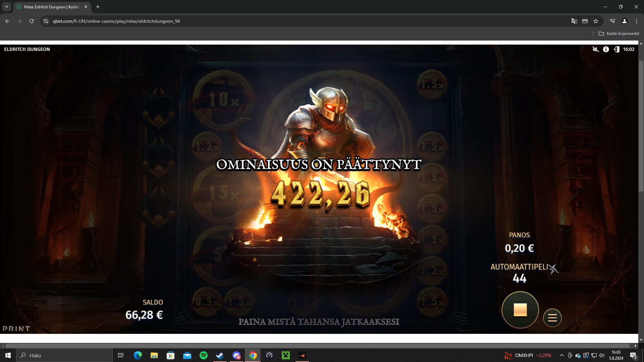Open the notification center icon
Image resolution: width=644 pixels, height=362 pixels.
[633, 355]
